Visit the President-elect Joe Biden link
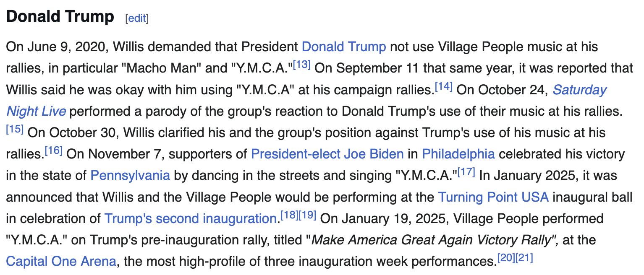The width and height of the screenshot is (644, 275). 327,154
